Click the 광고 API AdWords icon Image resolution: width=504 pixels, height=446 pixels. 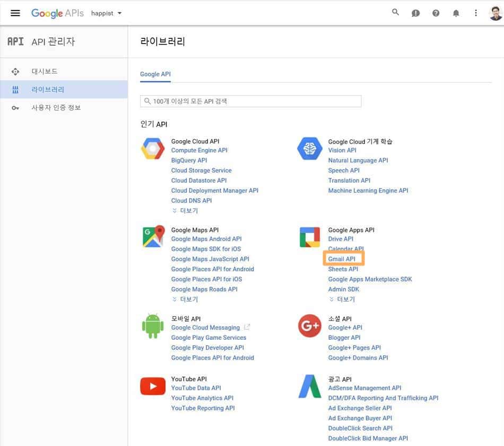(x=309, y=386)
